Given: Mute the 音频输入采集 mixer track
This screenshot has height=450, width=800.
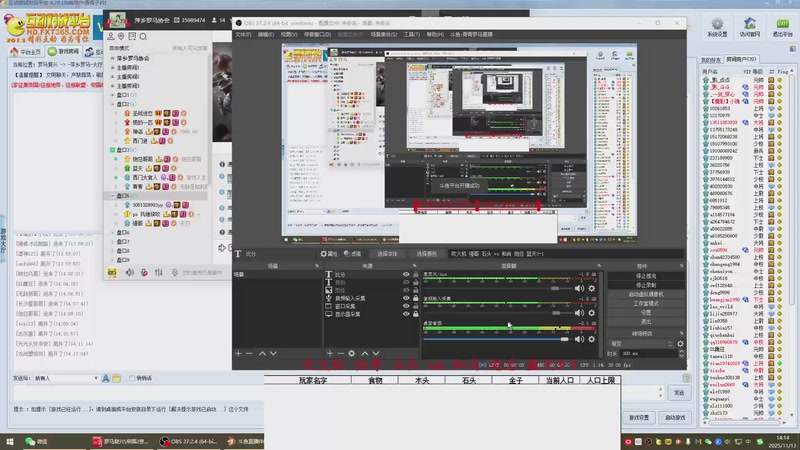Looking at the screenshot, I should [x=579, y=313].
